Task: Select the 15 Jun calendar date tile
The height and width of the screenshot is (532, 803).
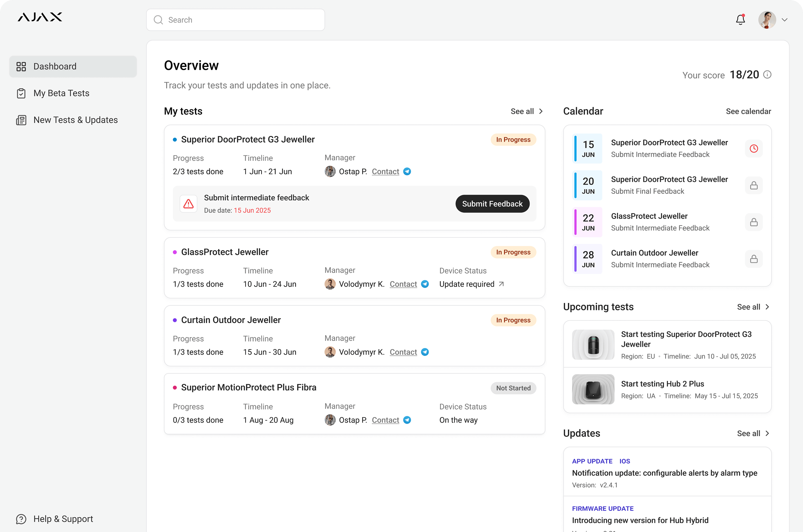Action: [588, 149]
